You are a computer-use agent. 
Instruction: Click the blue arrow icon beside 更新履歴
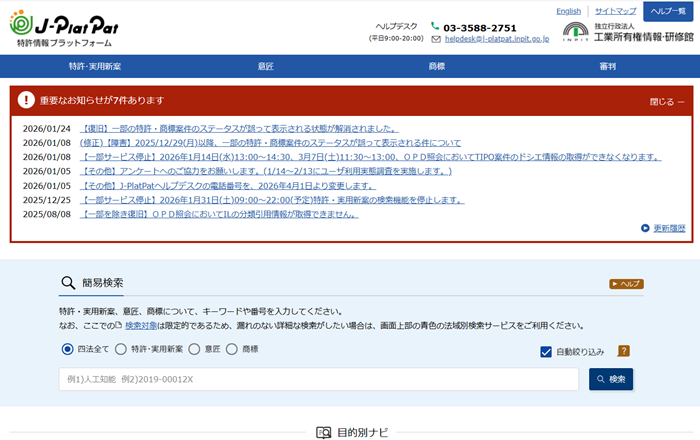pyautogui.click(x=645, y=228)
